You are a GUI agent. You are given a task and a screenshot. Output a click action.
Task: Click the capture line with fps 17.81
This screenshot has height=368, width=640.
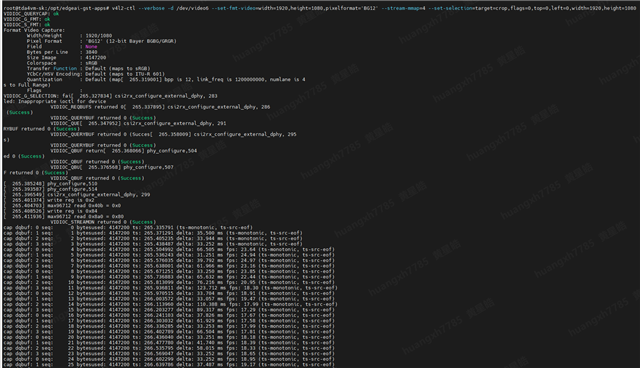tap(169, 332)
